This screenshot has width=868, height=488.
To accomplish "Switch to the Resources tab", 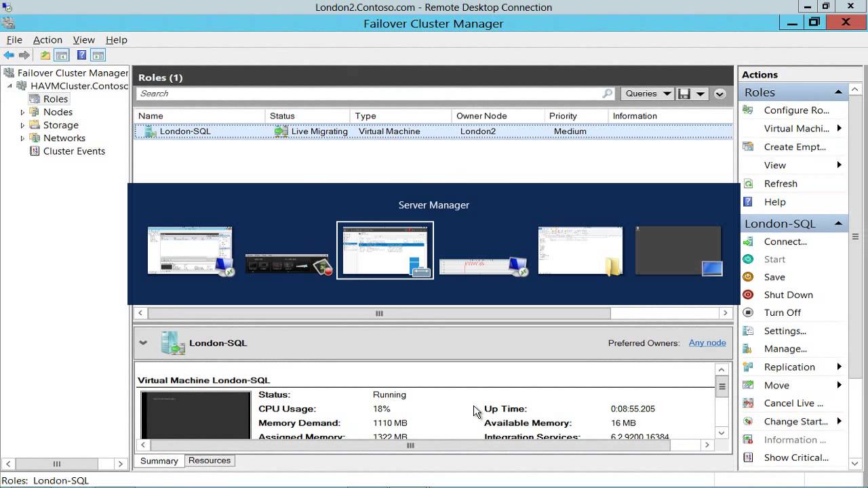I will pos(210,460).
